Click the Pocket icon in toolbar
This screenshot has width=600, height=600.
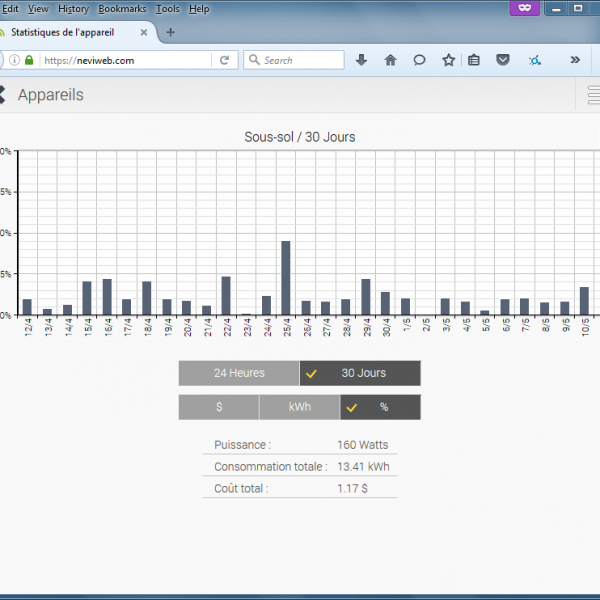(504, 60)
